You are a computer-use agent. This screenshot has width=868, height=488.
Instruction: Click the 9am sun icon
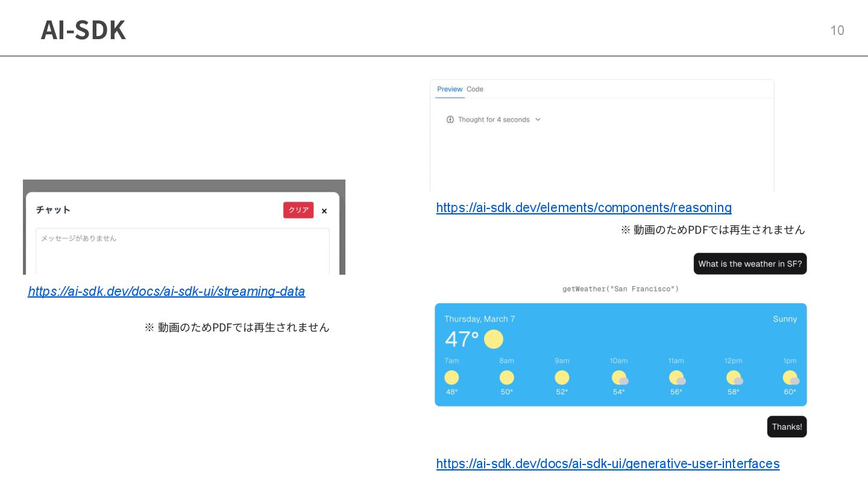tap(562, 378)
